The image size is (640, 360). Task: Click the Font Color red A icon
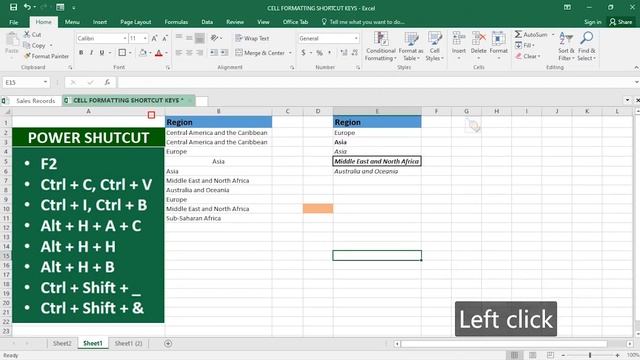pos(159,53)
